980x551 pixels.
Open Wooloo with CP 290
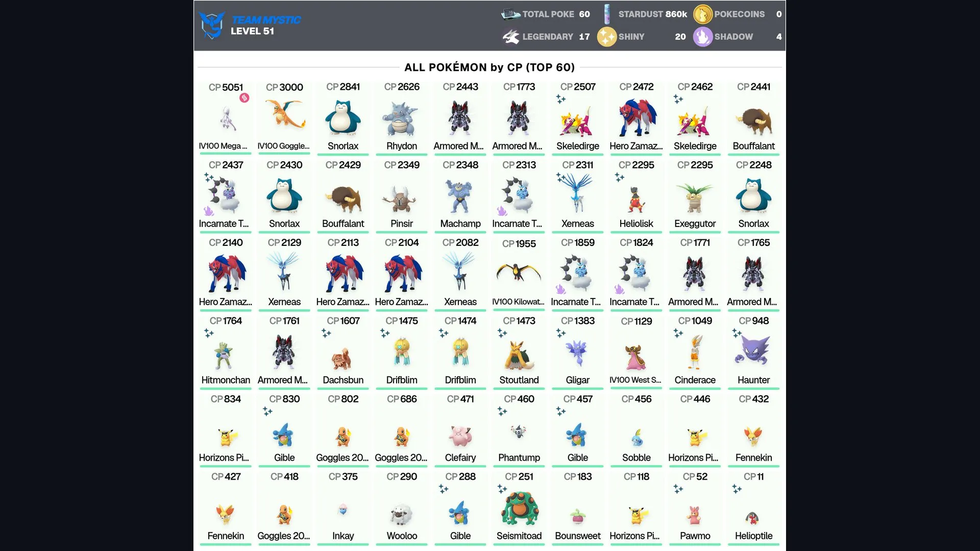[402, 509]
